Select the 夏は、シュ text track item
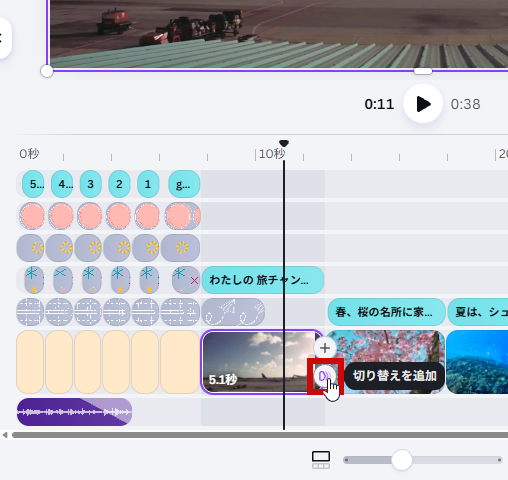Image resolution: width=508 pixels, height=480 pixels. [478, 312]
